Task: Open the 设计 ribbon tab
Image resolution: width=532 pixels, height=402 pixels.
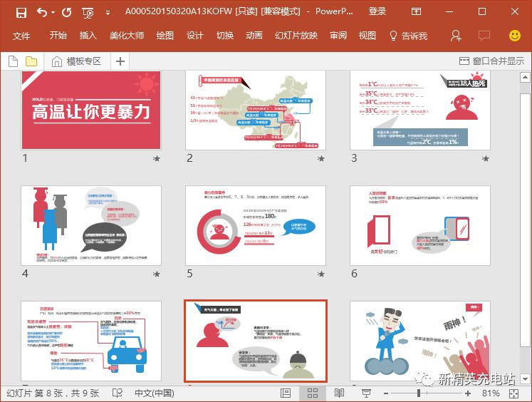Action: tap(195, 36)
